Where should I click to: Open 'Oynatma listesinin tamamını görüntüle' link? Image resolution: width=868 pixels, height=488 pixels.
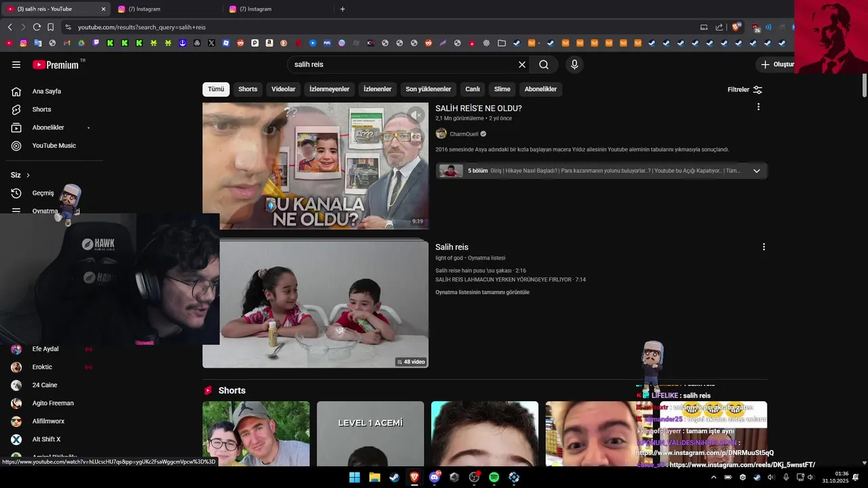[x=482, y=293]
